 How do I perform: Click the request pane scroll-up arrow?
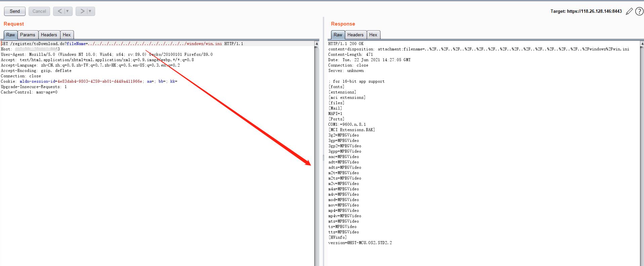(x=317, y=44)
